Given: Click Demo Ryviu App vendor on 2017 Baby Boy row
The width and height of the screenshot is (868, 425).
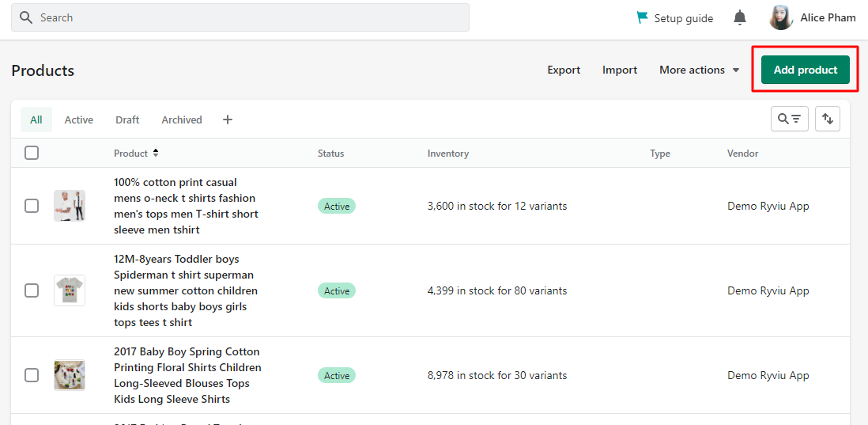Looking at the screenshot, I should (768, 376).
